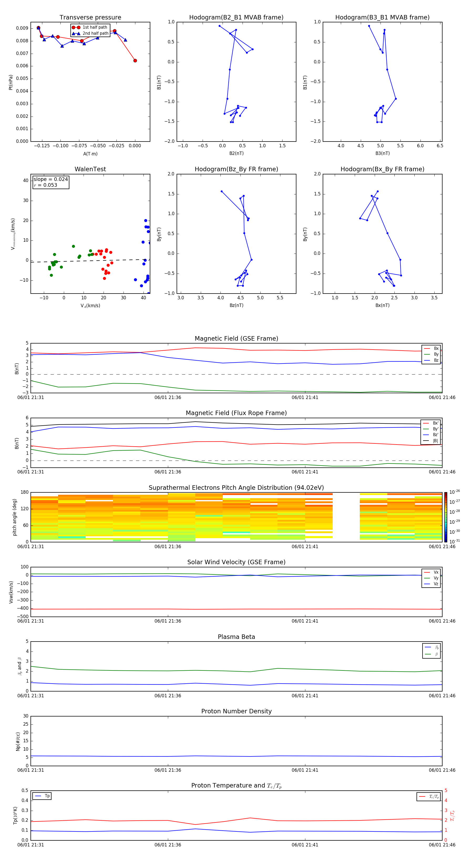Click the "WalenTest" plot title
This screenshot has height=868, width=473.
point(90,169)
